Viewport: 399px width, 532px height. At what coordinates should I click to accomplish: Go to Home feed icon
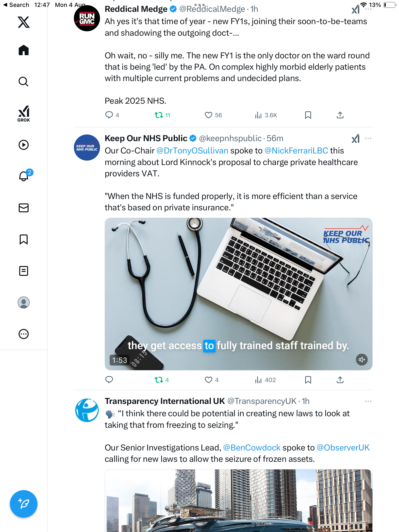[x=24, y=50]
